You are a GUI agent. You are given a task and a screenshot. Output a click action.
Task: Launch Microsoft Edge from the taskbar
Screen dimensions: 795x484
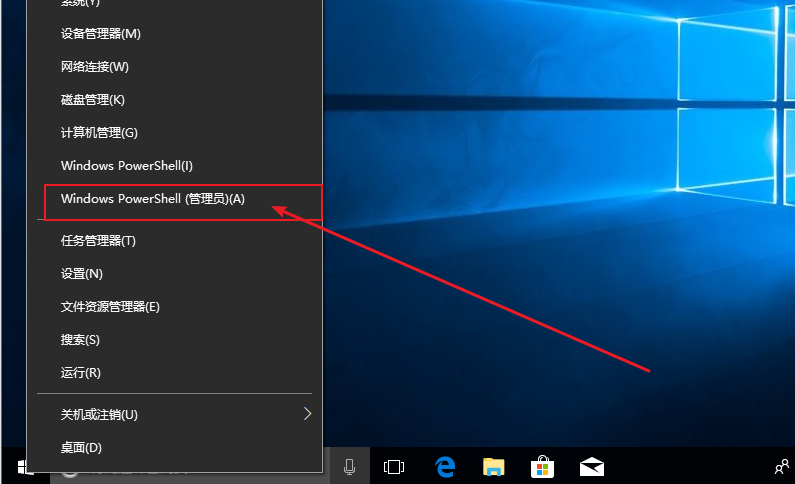pyautogui.click(x=445, y=466)
